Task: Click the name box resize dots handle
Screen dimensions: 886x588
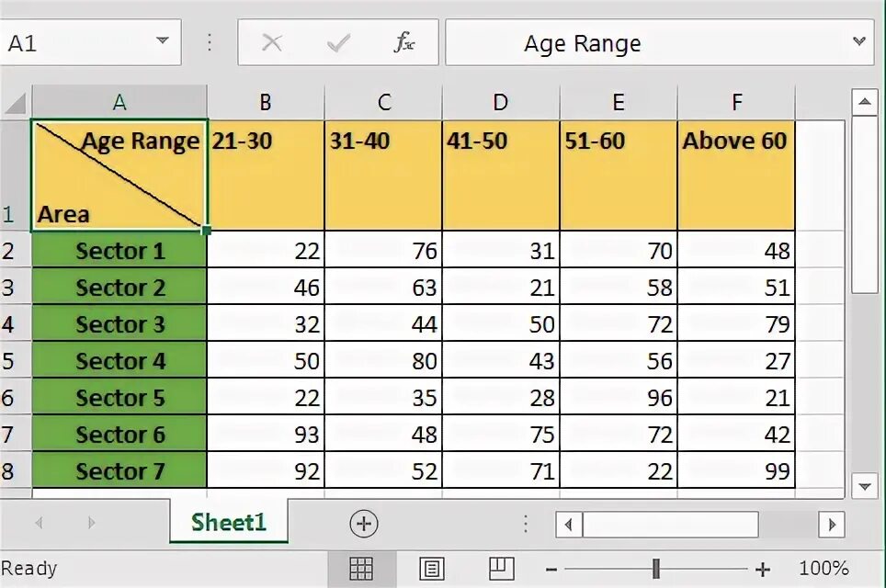Action: (210, 42)
